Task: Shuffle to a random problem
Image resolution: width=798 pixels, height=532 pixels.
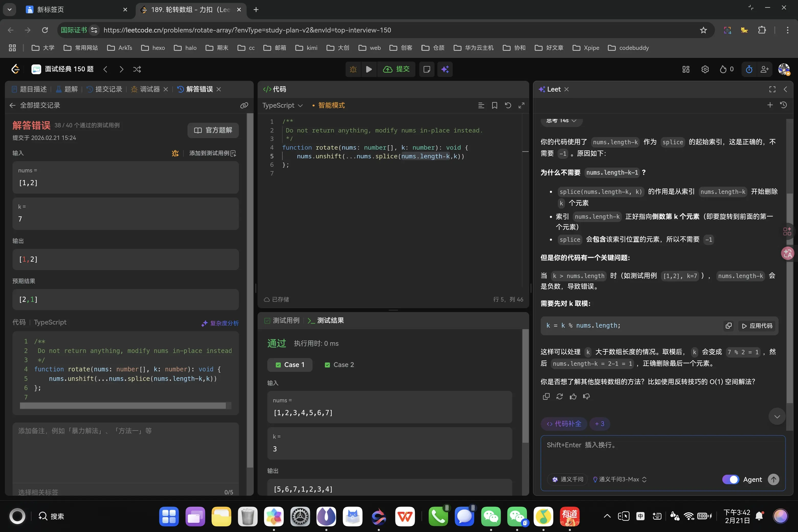Action: pos(137,69)
